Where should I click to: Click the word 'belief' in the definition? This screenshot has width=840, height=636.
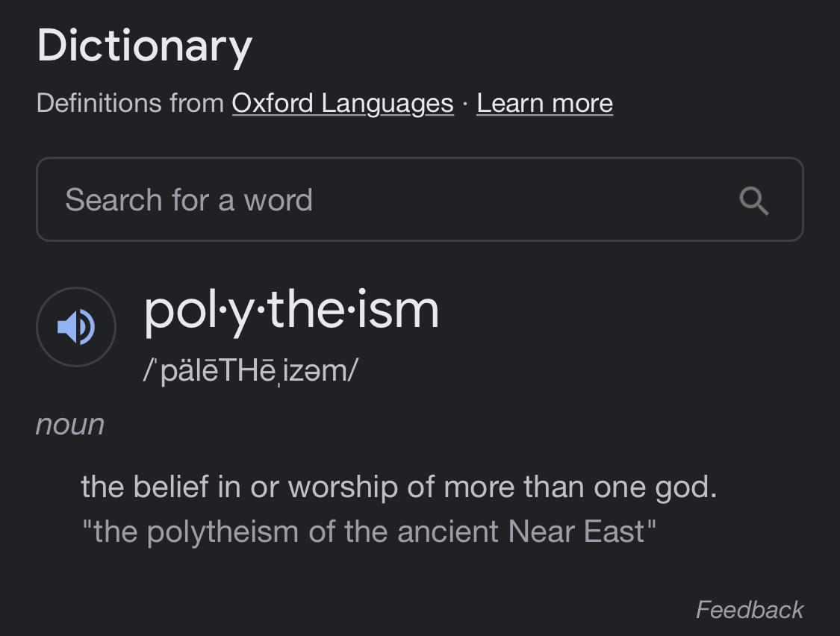[x=171, y=487]
